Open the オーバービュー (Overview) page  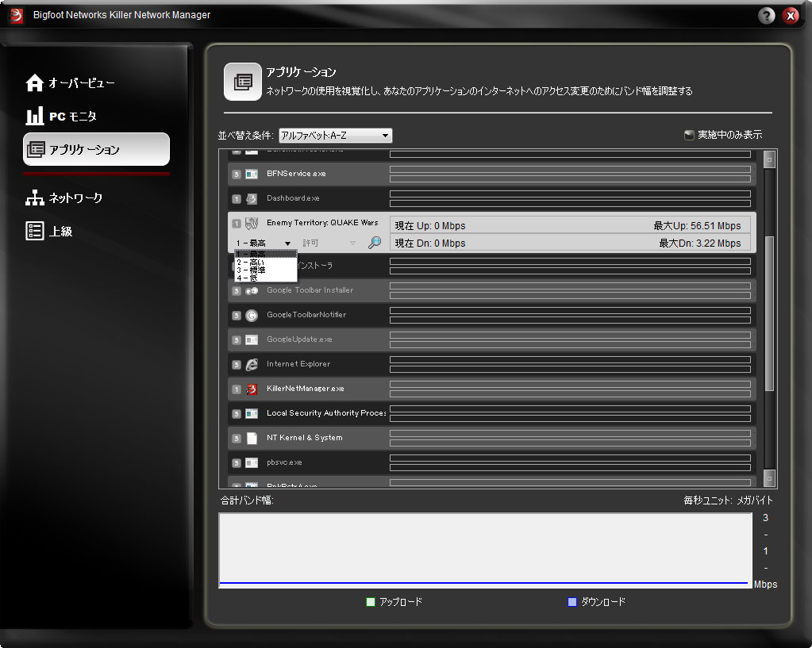pyautogui.click(x=70, y=82)
